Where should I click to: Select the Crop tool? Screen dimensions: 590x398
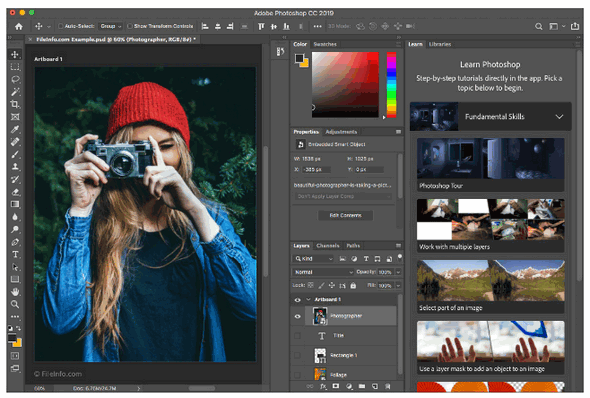click(15, 104)
